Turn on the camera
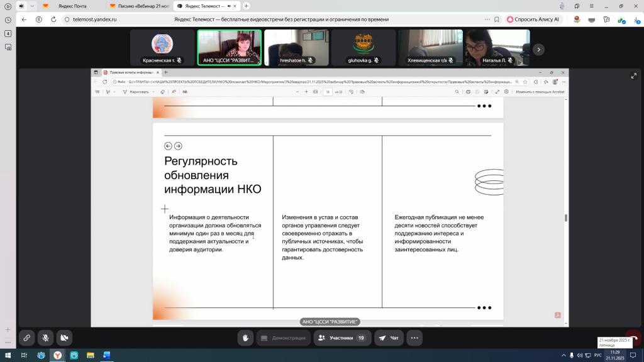Screen dimensions: 644x362 [64, 337]
